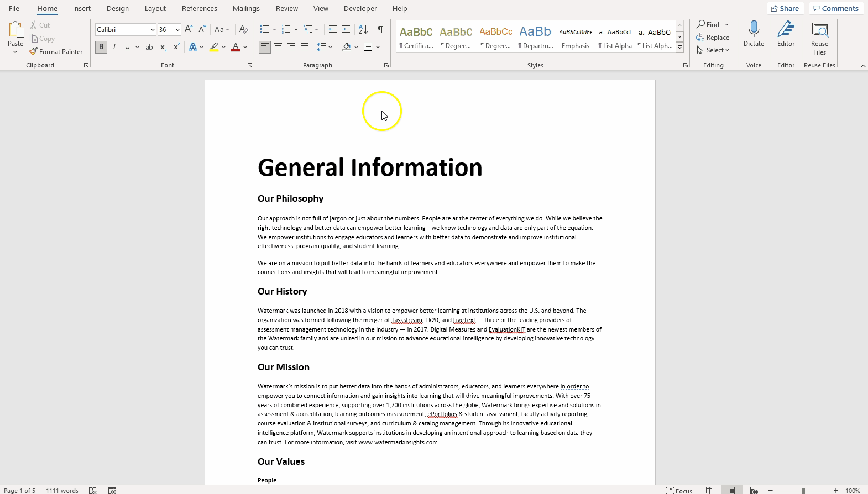The height and width of the screenshot is (494, 868).
Task: Switch to the References tab
Action: coord(200,8)
